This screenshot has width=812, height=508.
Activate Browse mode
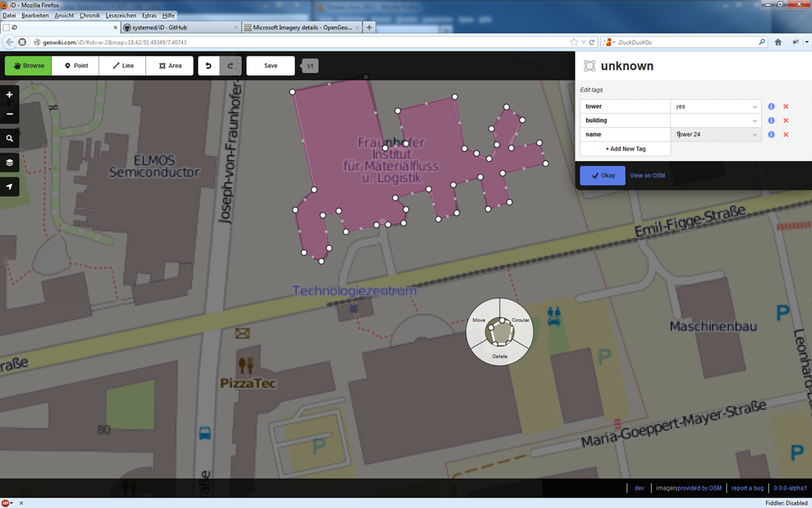coord(29,66)
